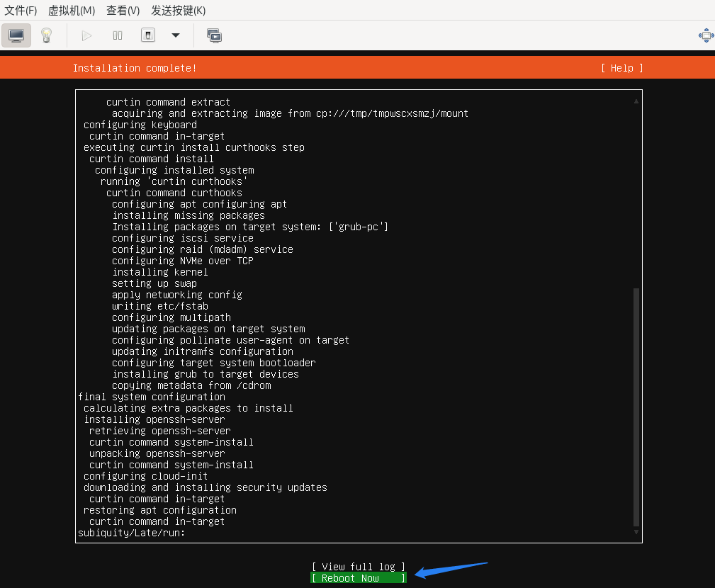
Task: Switch console to fullscreen mode
Action: coord(706,35)
